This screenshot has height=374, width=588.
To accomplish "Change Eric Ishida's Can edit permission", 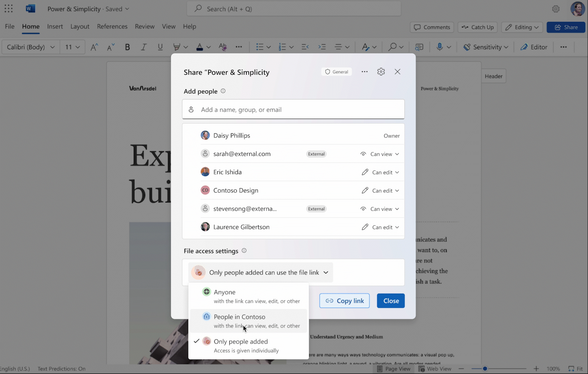I will coord(380,172).
